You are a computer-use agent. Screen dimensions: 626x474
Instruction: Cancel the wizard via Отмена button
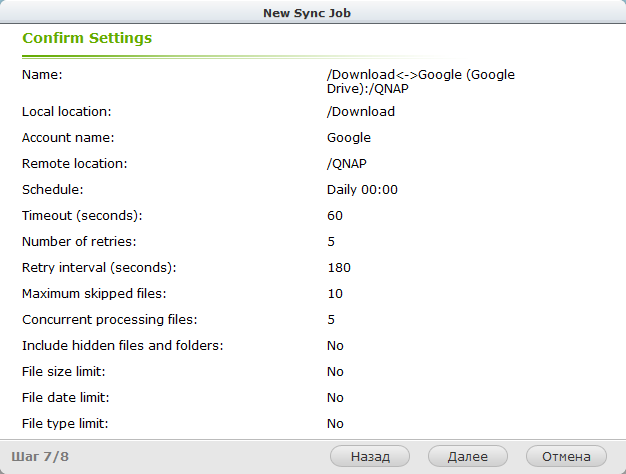tap(566, 456)
